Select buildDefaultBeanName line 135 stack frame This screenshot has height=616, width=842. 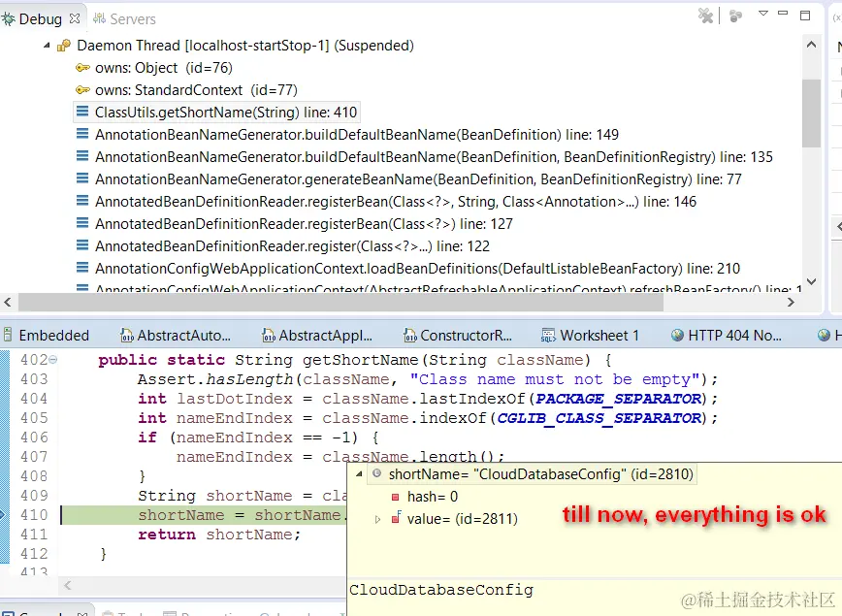(434, 157)
